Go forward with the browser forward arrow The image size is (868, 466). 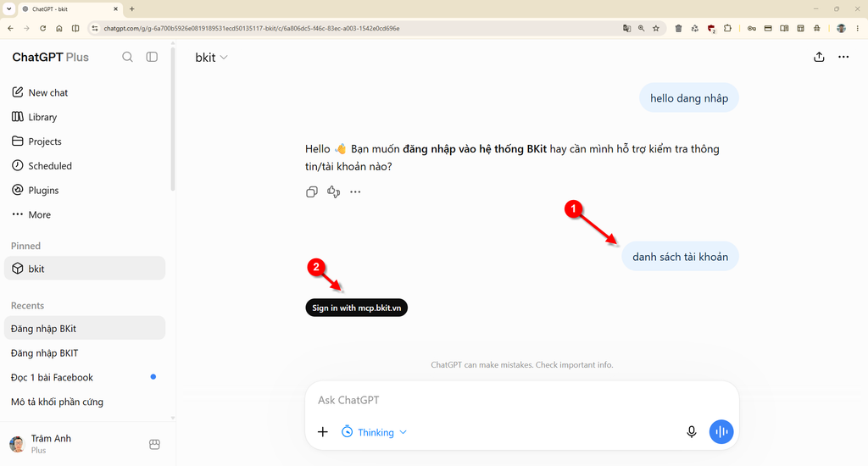tap(26, 28)
